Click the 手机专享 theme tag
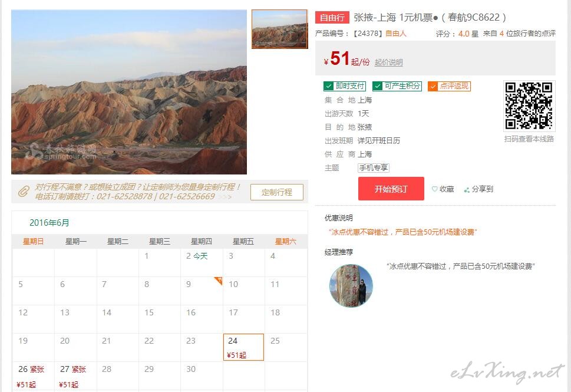The image size is (571, 392). 374,168
